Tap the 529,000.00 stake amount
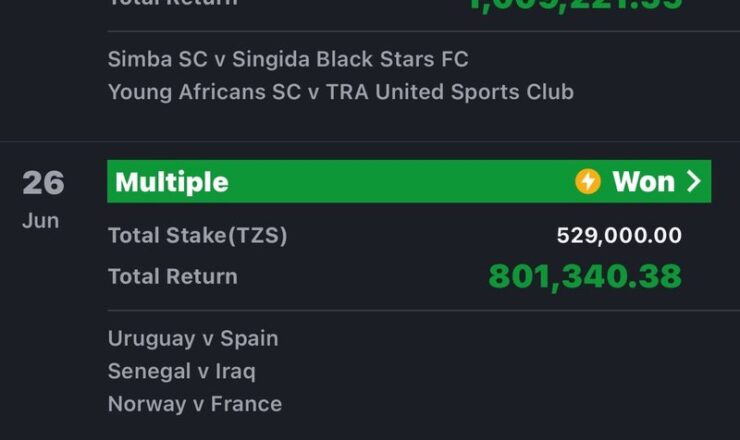740x440 pixels. point(619,236)
